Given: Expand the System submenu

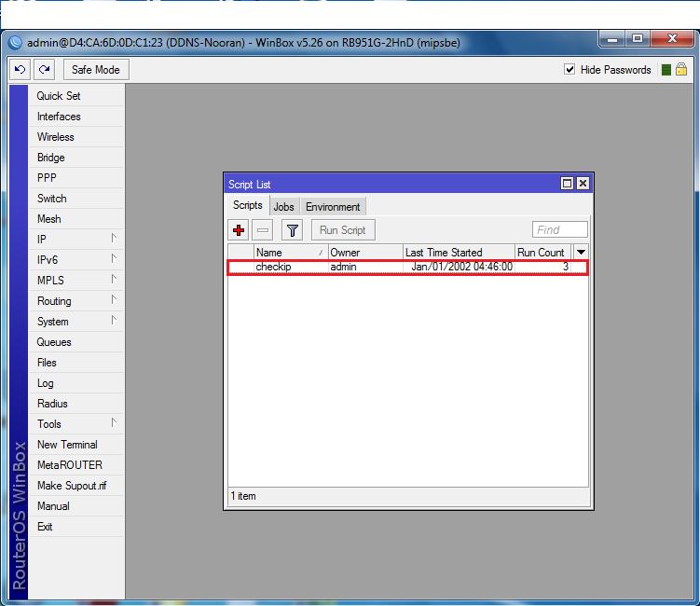Looking at the screenshot, I should (76, 322).
